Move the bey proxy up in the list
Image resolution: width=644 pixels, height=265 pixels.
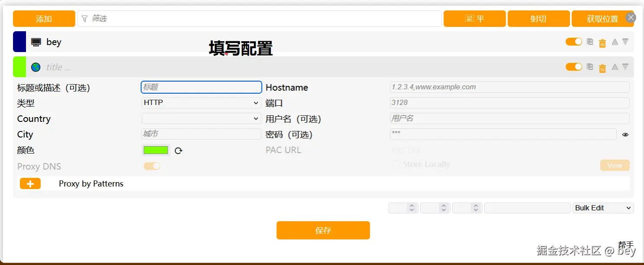click(x=615, y=42)
